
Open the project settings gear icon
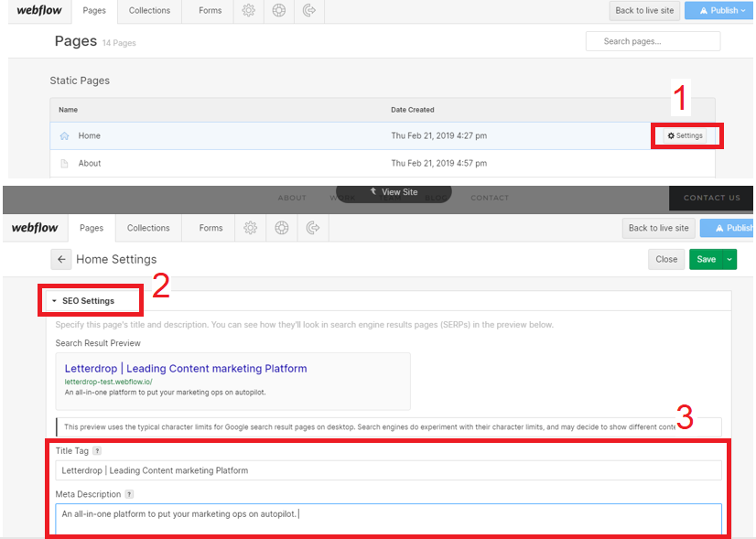248,11
